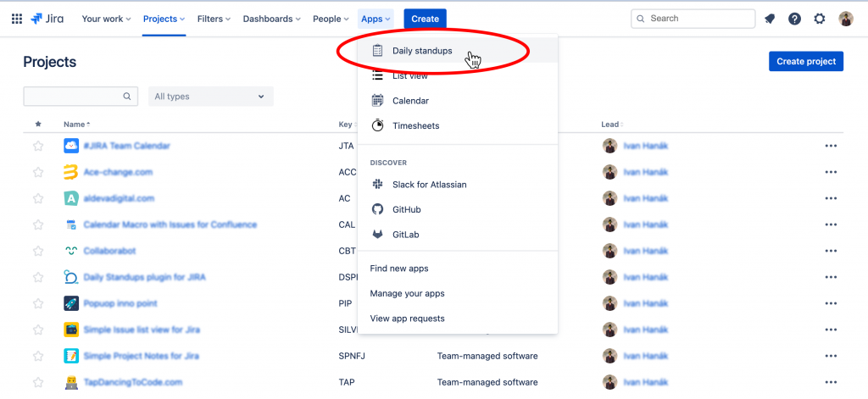This screenshot has width=868, height=399.
Task: Click the Jira logo
Action: click(47, 19)
